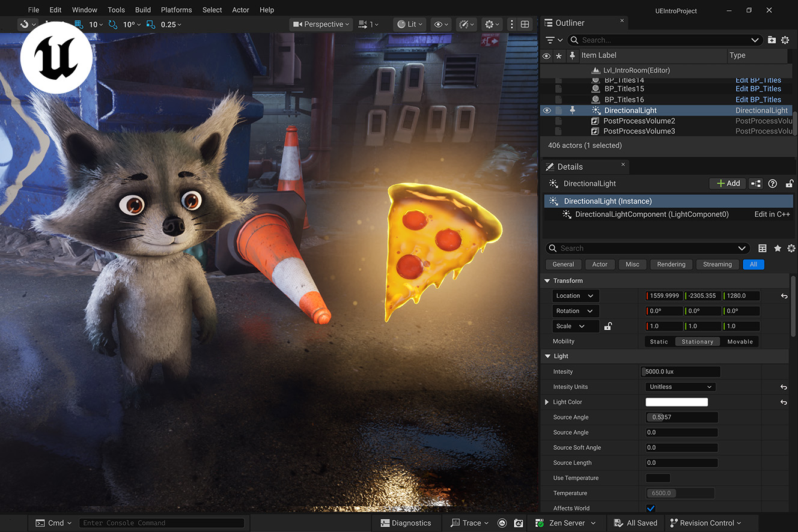Screen dimensions: 798x532
Task: Open the Platforms menu
Action: point(177,10)
